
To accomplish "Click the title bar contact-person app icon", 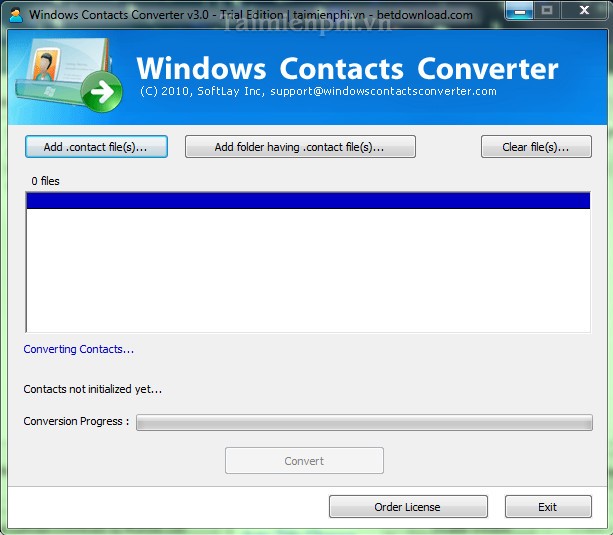I will [16, 15].
